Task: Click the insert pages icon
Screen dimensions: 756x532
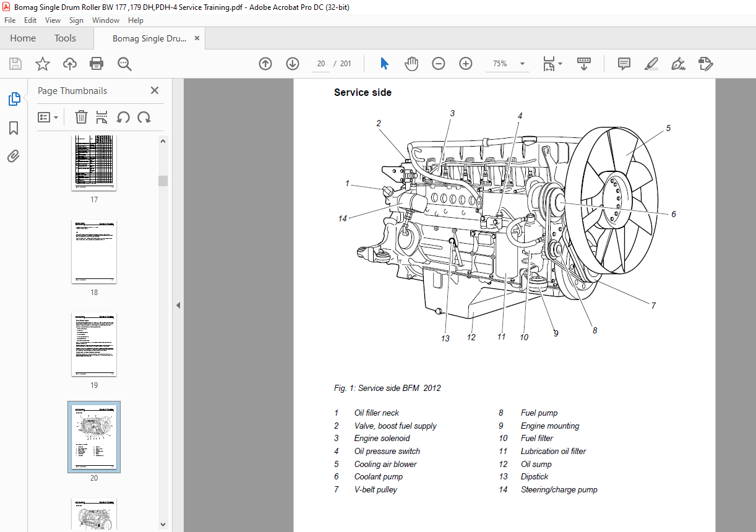Action: click(102, 117)
